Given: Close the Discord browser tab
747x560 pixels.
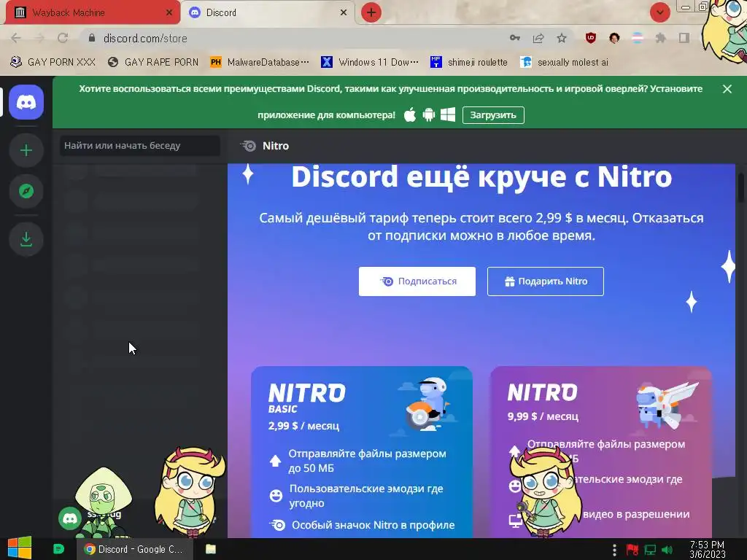Looking at the screenshot, I should [344, 12].
